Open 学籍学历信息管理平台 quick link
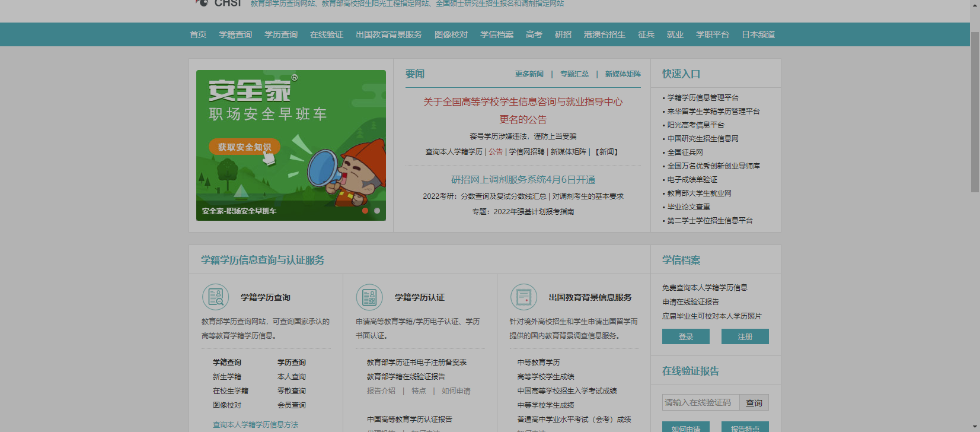 (703, 98)
